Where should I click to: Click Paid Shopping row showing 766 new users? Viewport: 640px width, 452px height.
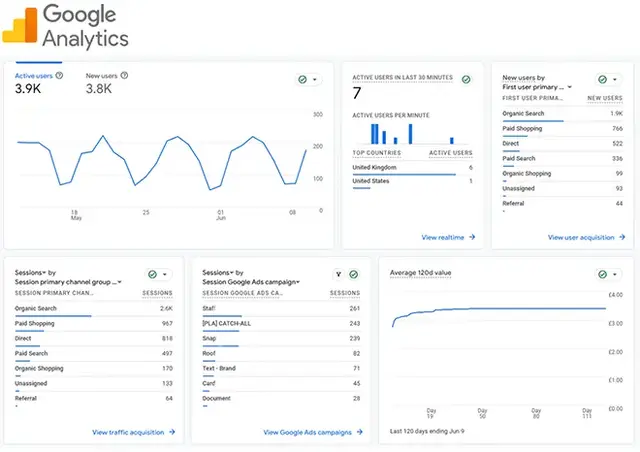[x=562, y=130]
